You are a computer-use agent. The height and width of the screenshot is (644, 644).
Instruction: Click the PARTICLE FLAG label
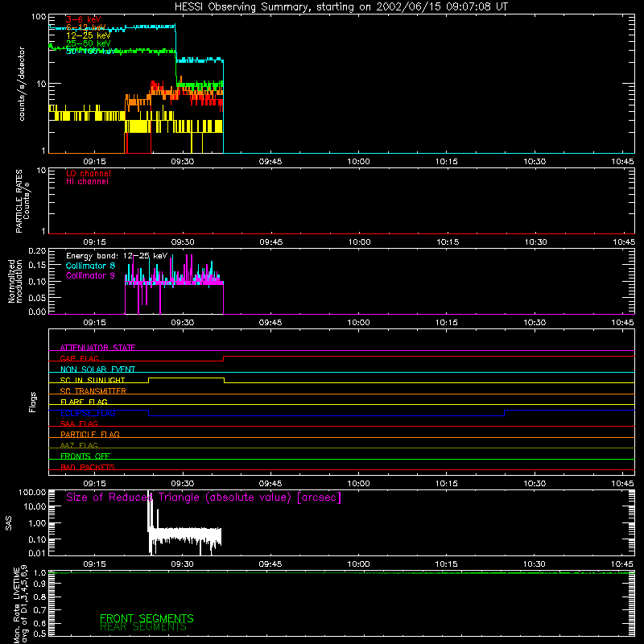click(90, 435)
